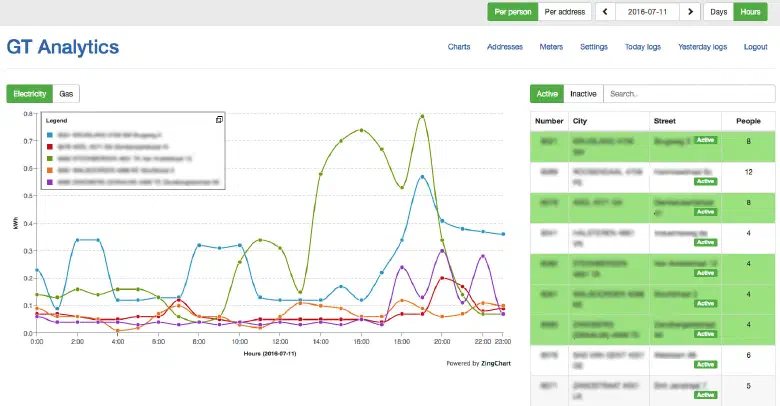Click Active badge in 5-people row
The image size is (780, 406).
[705, 395]
